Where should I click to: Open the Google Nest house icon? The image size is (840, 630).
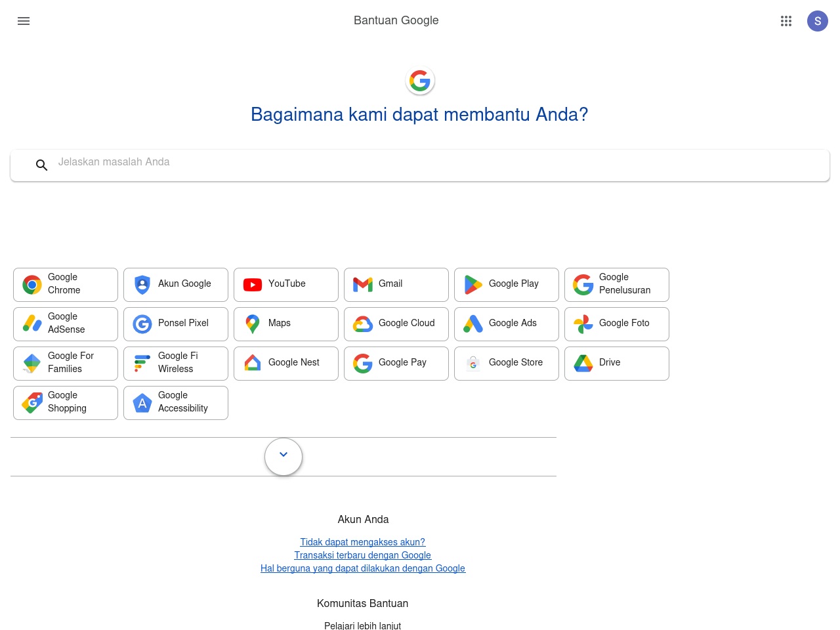tap(253, 364)
